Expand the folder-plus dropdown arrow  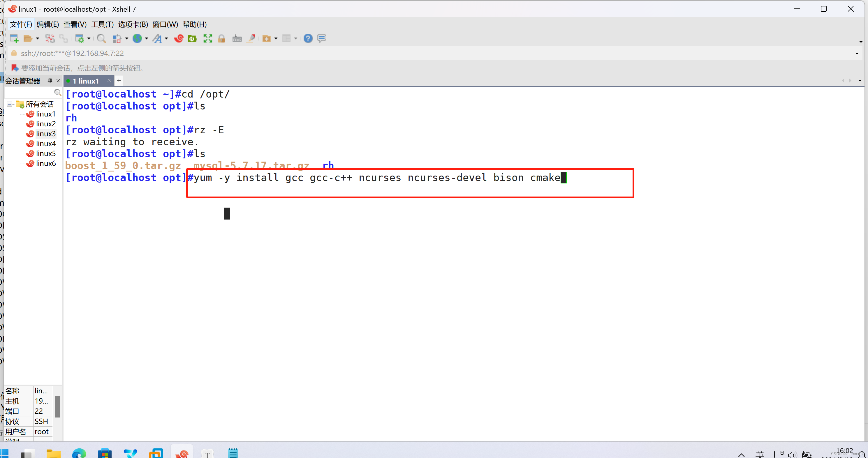(276, 38)
